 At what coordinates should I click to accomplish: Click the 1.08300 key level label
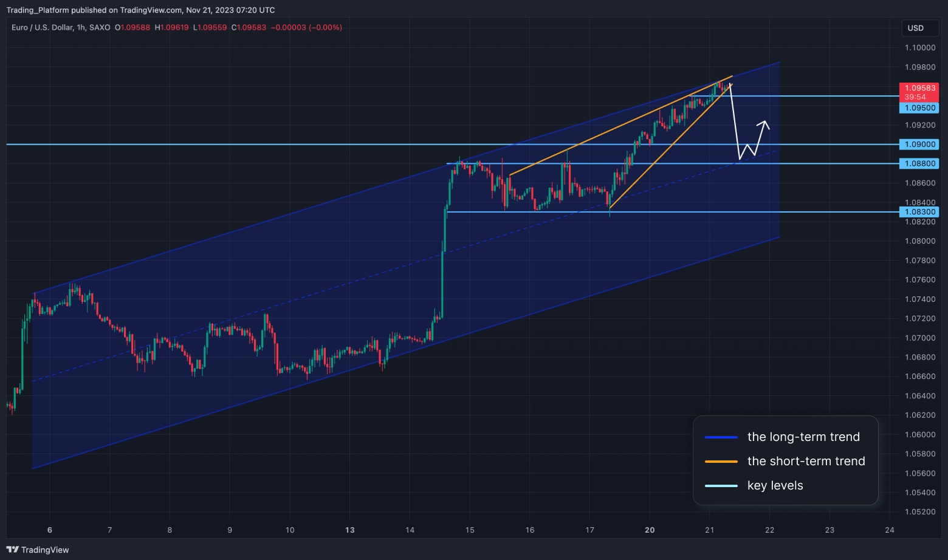(x=919, y=212)
